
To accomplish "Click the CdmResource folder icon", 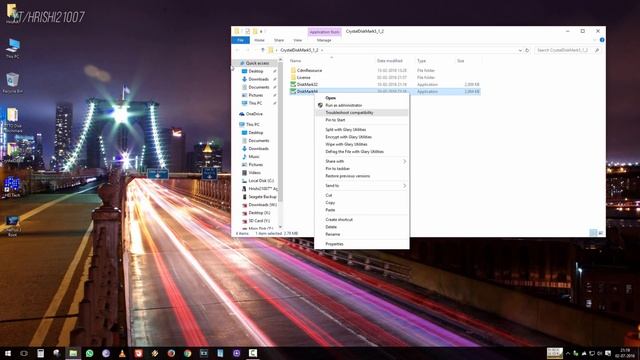I will tap(293, 70).
